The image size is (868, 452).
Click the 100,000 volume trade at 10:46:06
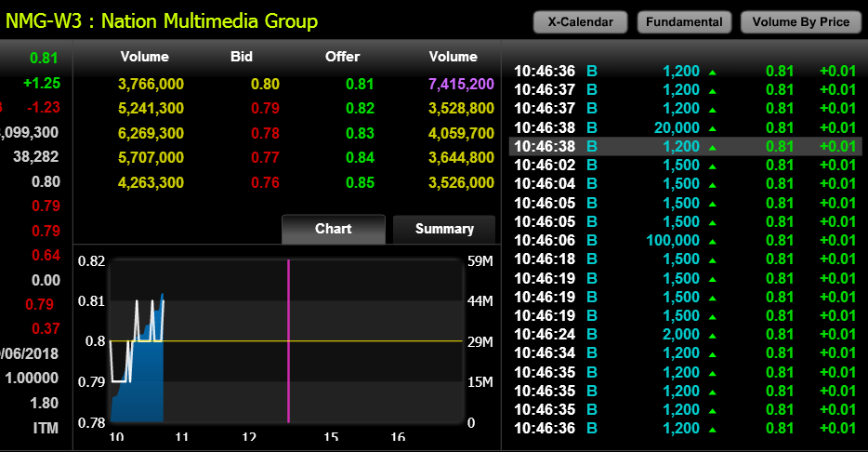pos(673,240)
